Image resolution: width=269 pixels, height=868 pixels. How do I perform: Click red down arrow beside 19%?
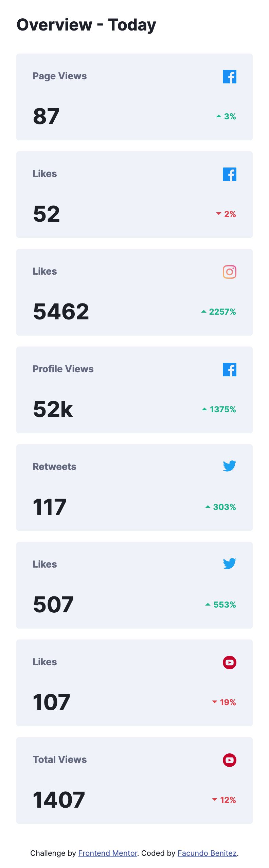(x=215, y=702)
